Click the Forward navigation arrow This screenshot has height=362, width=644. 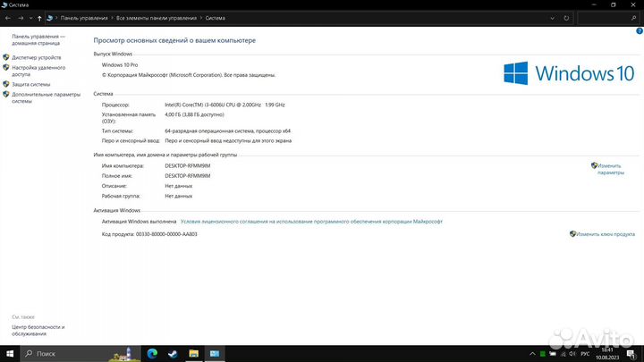pyautogui.click(x=20, y=17)
